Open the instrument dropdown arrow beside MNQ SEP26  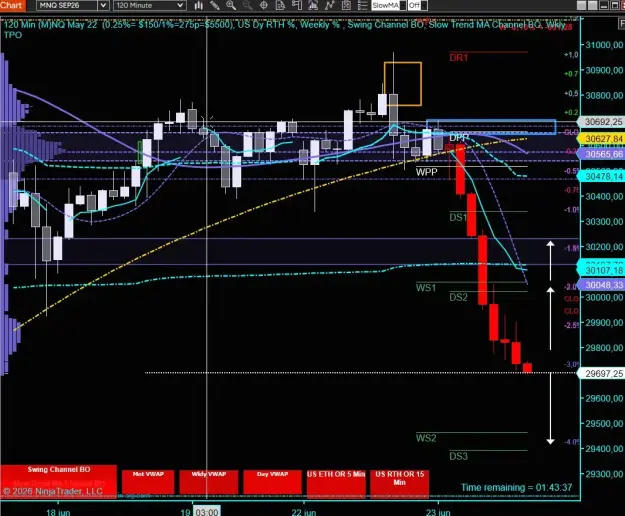tap(103, 5)
